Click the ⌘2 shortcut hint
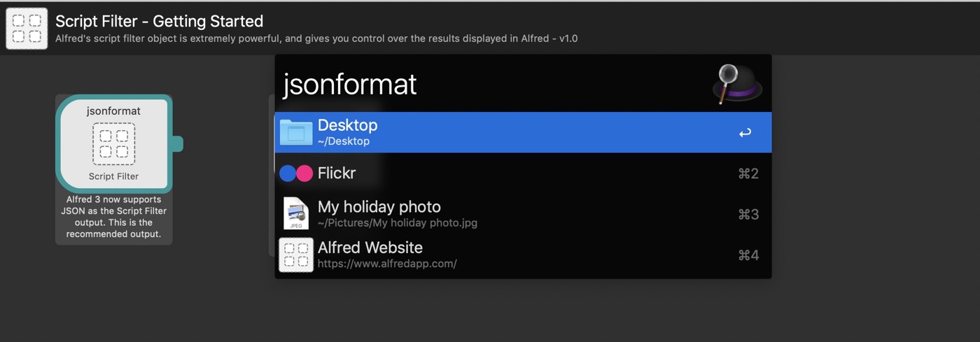This screenshot has width=980, height=342. coord(748,173)
